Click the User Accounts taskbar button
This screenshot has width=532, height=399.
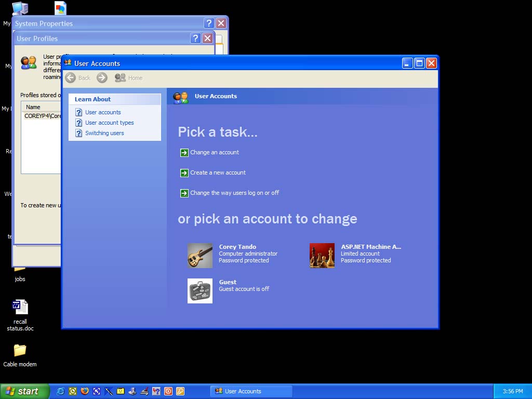tap(251, 391)
